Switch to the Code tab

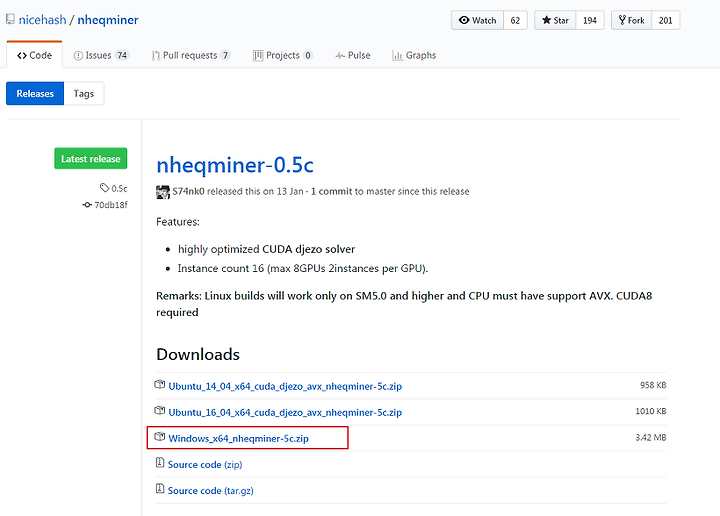click(x=34, y=55)
